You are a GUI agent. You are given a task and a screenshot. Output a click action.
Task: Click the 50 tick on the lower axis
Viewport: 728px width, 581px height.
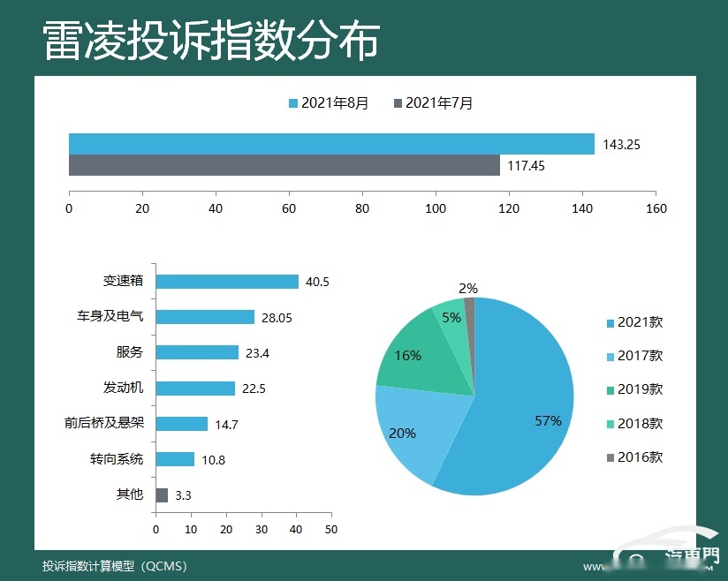tap(331, 530)
